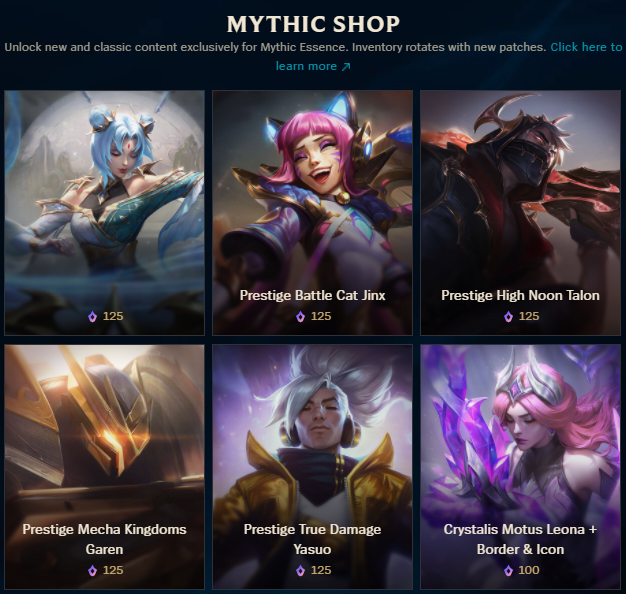Open the Prestige Mecha Kingdoms Garen title
The width and height of the screenshot is (626, 594).
[104, 539]
